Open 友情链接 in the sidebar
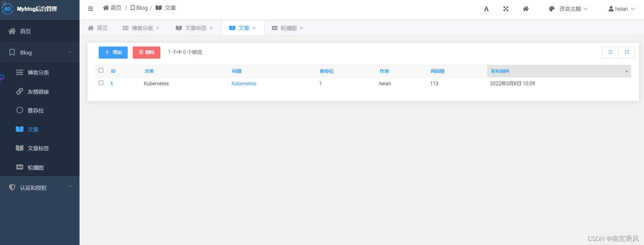 click(40, 92)
